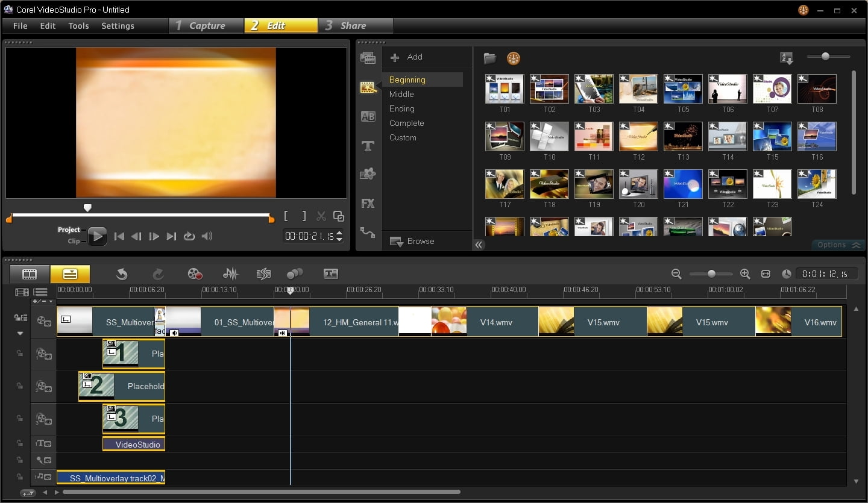Click the timeline zoom slider handle
Viewport: 868px width, 503px height.
click(x=711, y=274)
